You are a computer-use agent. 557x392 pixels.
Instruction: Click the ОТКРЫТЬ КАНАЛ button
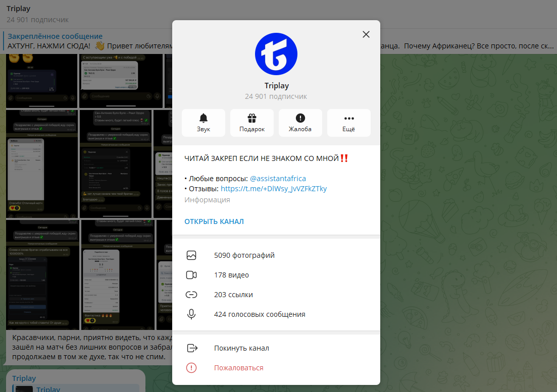coord(214,221)
